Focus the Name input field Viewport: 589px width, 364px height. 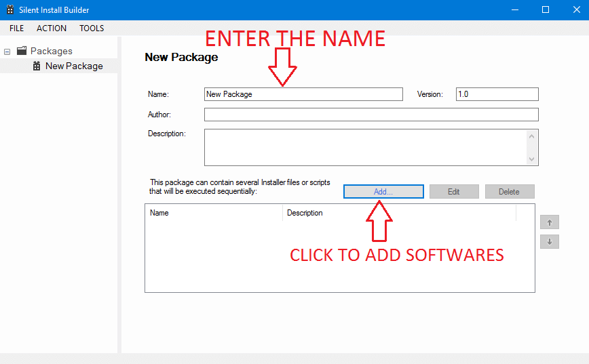tap(303, 94)
